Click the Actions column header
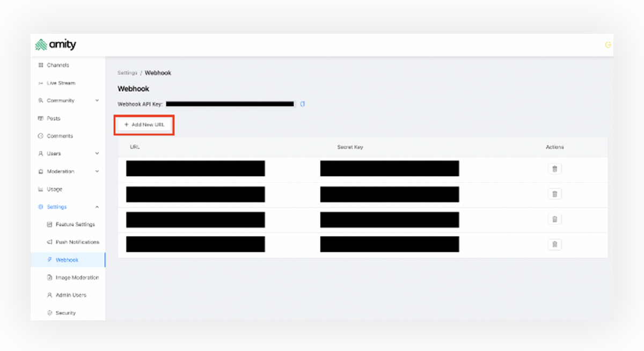This screenshot has width=644, height=351. pos(555,147)
